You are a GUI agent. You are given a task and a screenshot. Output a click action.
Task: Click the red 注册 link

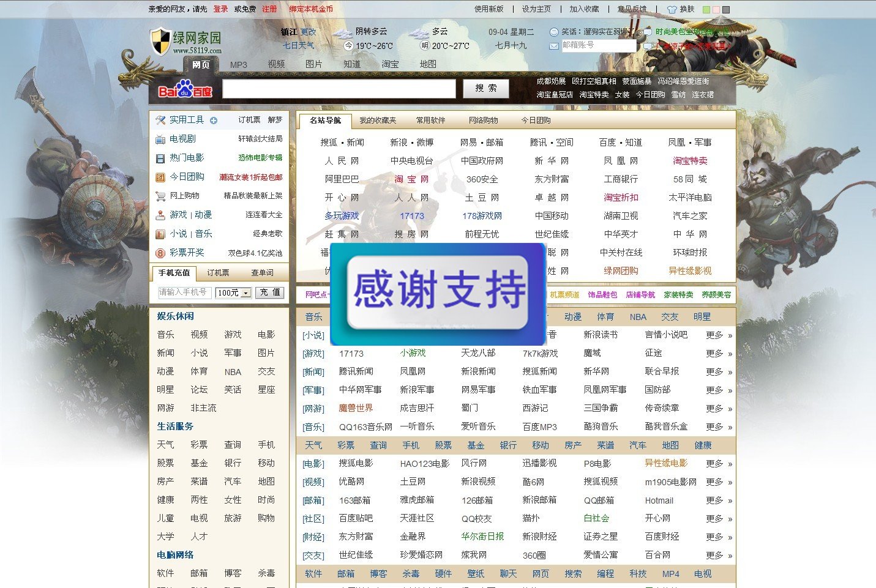pos(269,9)
